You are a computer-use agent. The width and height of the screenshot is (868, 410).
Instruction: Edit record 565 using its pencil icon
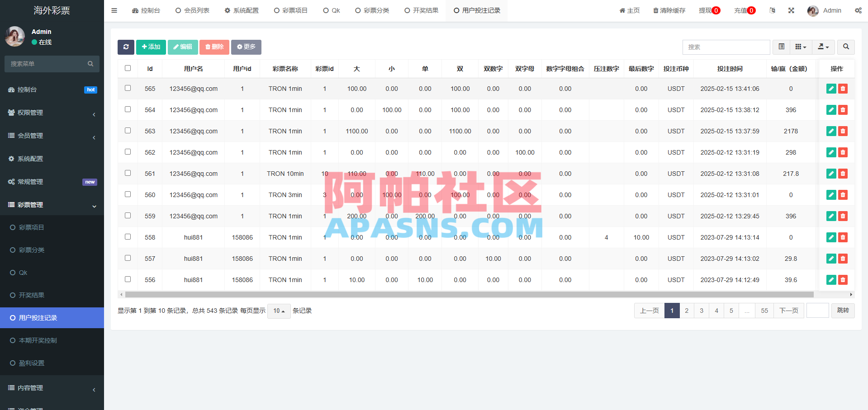pos(831,89)
